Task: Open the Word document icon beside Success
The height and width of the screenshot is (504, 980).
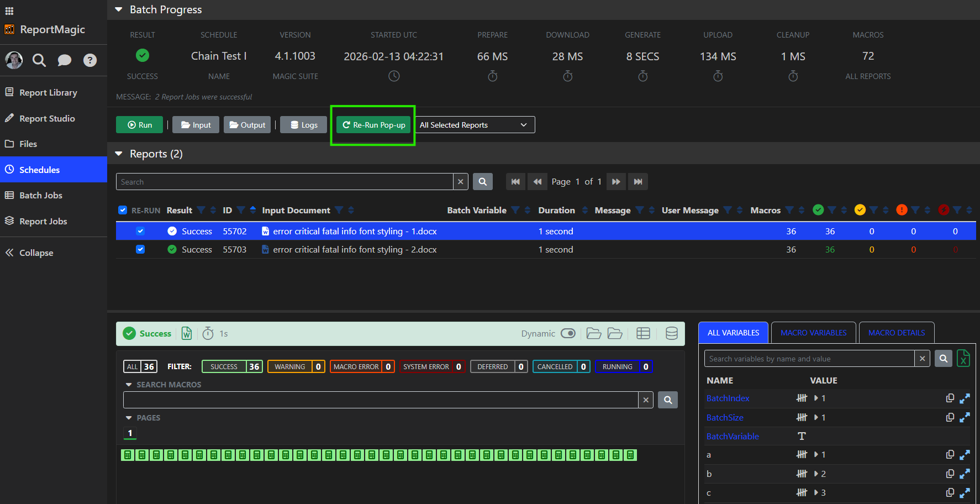Action: click(x=187, y=333)
